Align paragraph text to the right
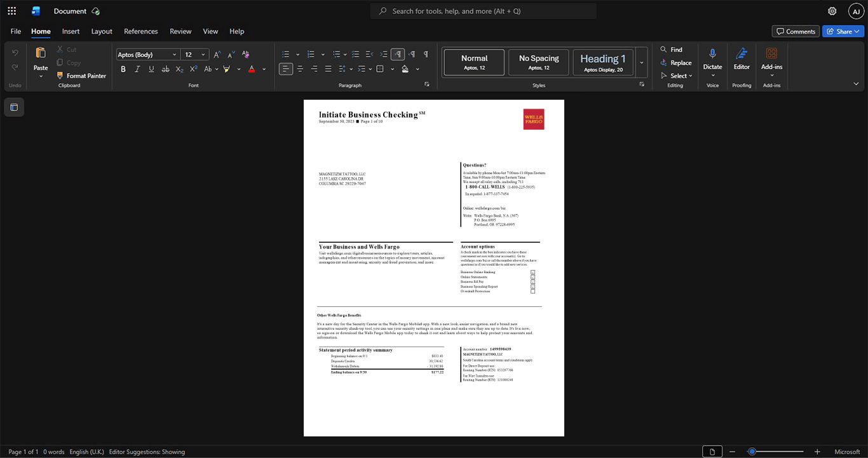Screen dimensions: 868x458 314,69
